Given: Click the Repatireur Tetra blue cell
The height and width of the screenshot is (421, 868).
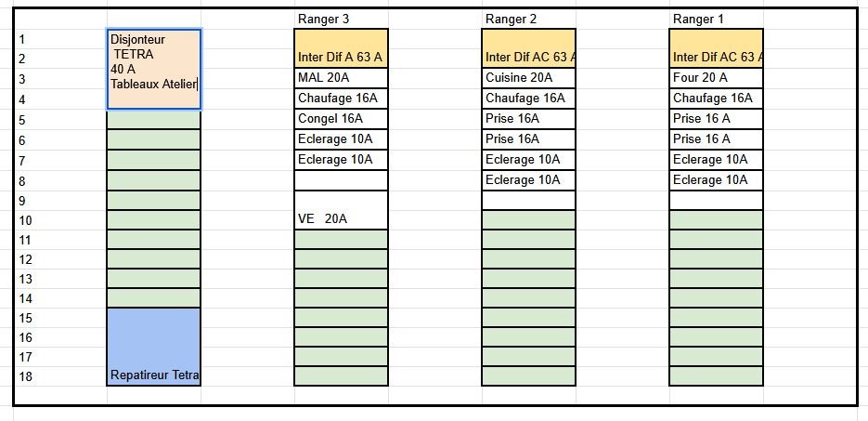Looking at the screenshot, I should pyautogui.click(x=154, y=347).
